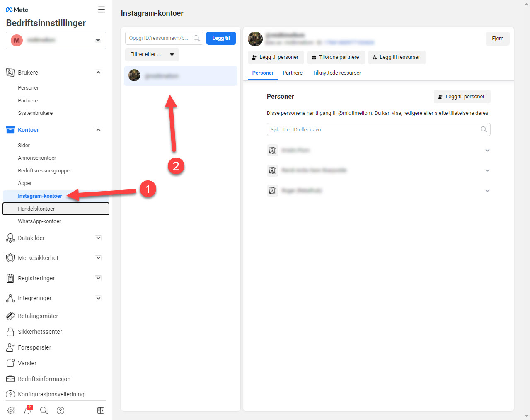Viewport: 530px width, 420px height.
Task: Expand the Registreringer section chevron
Action: coord(98,278)
